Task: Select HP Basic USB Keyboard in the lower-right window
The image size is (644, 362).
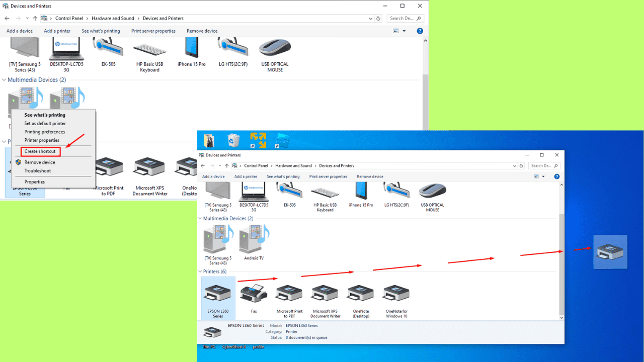Action: pyautogui.click(x=325, y=196)
